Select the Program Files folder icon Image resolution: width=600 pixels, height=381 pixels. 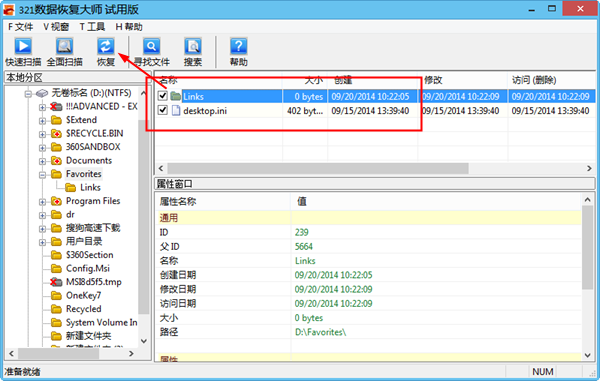(x=56, y=201)
